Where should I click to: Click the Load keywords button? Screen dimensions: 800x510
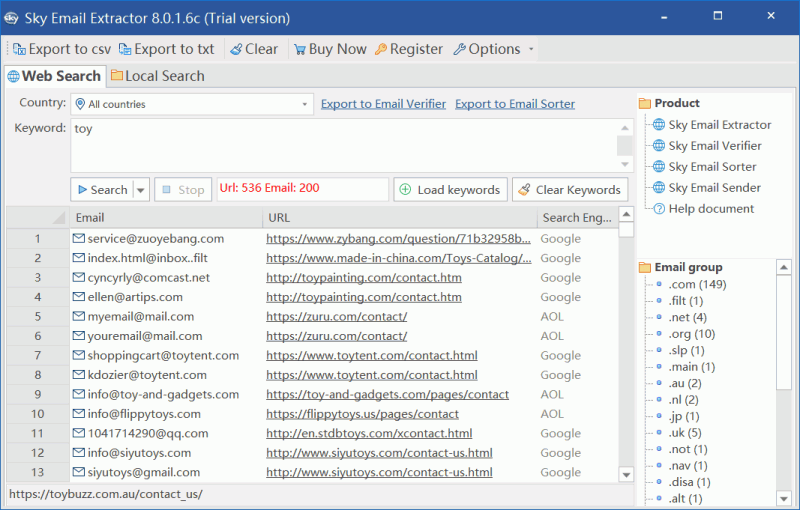(451, 190)
